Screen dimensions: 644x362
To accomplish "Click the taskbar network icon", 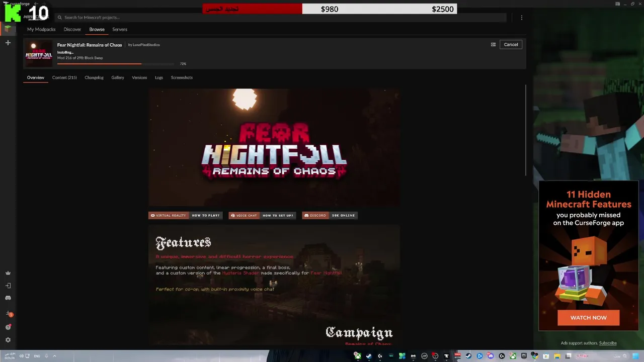I will [x=27, y=356].
